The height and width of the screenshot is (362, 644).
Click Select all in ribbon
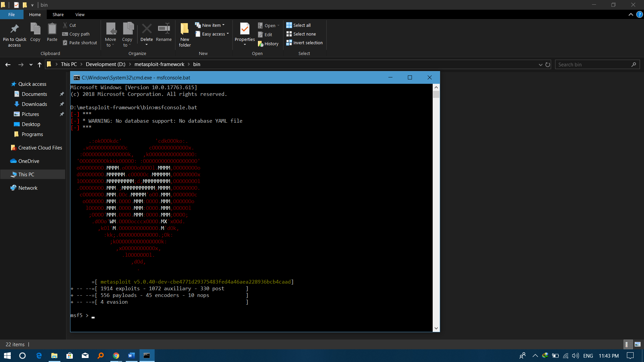[x=299, y=25]
